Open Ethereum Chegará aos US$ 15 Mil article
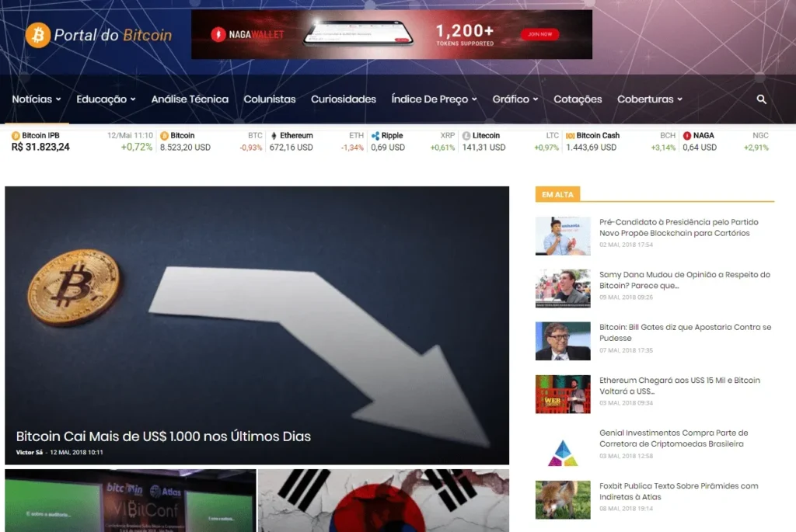 (679, 385)
